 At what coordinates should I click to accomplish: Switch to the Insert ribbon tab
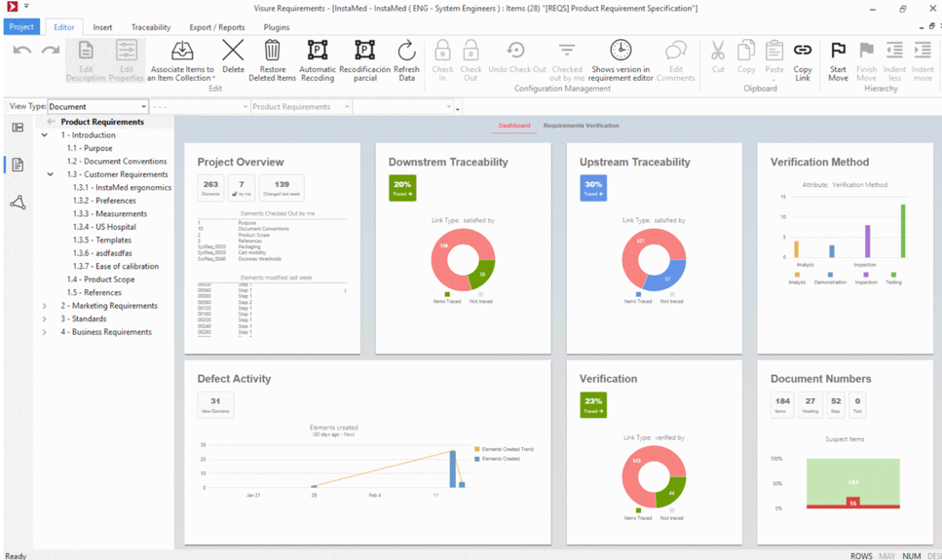click(102, 27)
